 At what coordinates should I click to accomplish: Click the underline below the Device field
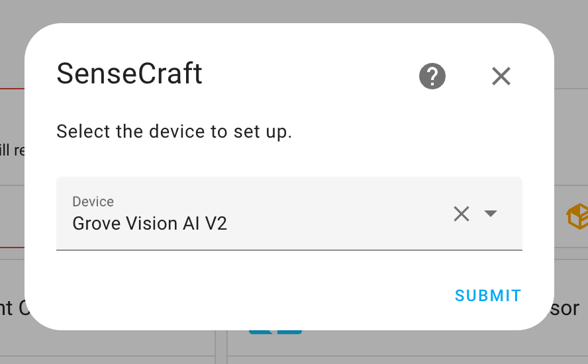point(289,250)
